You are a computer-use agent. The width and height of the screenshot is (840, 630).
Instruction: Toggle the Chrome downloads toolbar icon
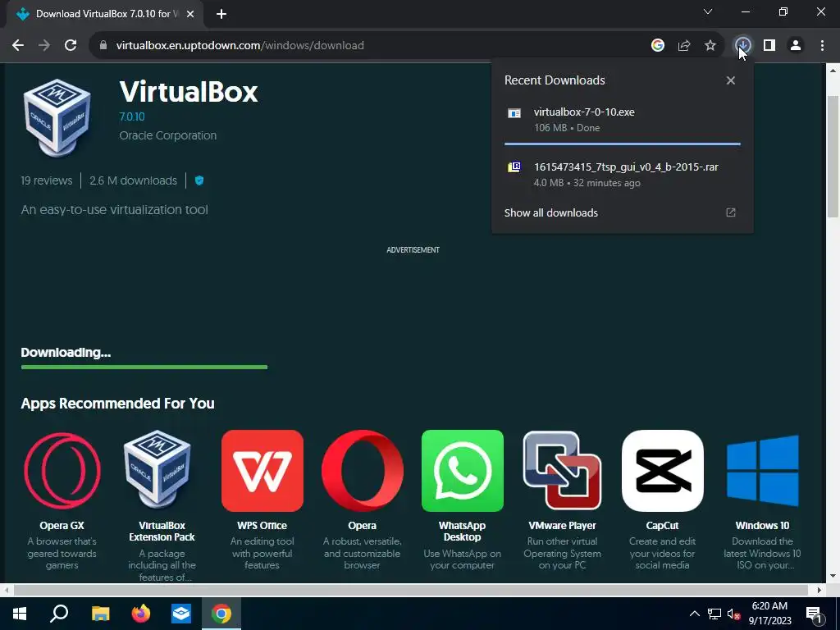(x=742, y=46)
